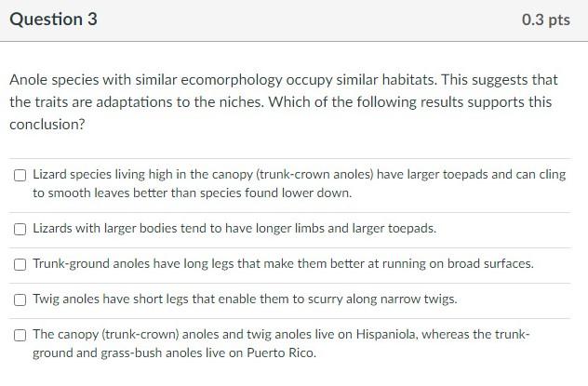Click the 'Twig anoles have short legs' text
This screenshot has height=386, width=588.
click(x=245, y=299)
